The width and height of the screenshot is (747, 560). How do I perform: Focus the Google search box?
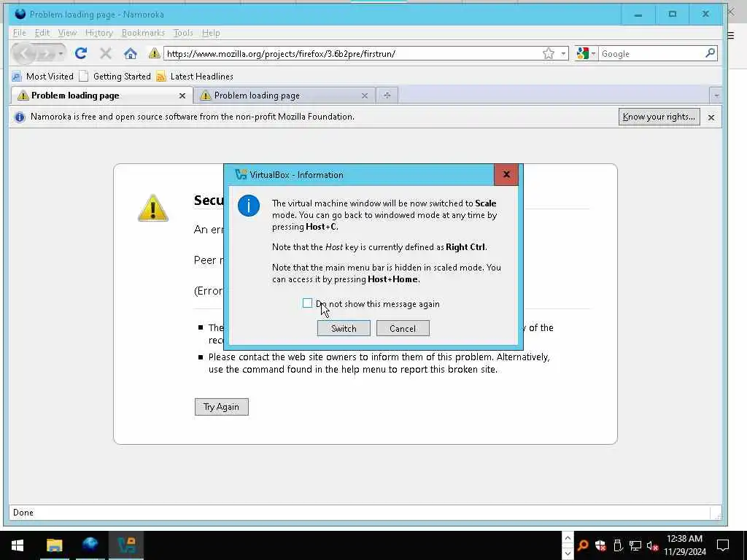651,54
